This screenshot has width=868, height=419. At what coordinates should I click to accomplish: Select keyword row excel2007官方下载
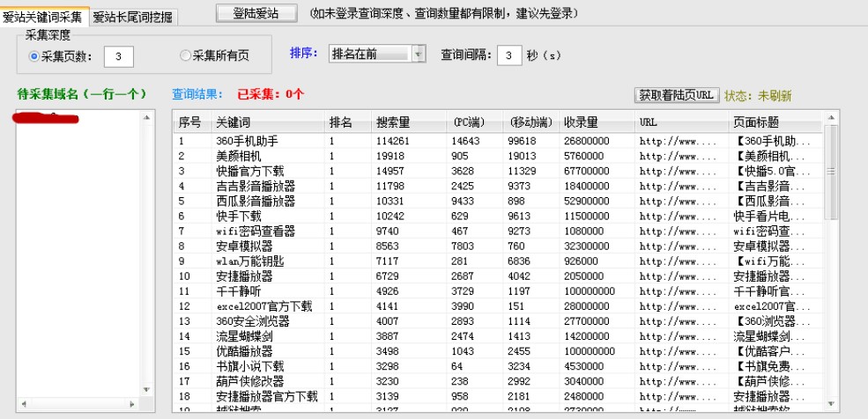(x=498, y=305)
